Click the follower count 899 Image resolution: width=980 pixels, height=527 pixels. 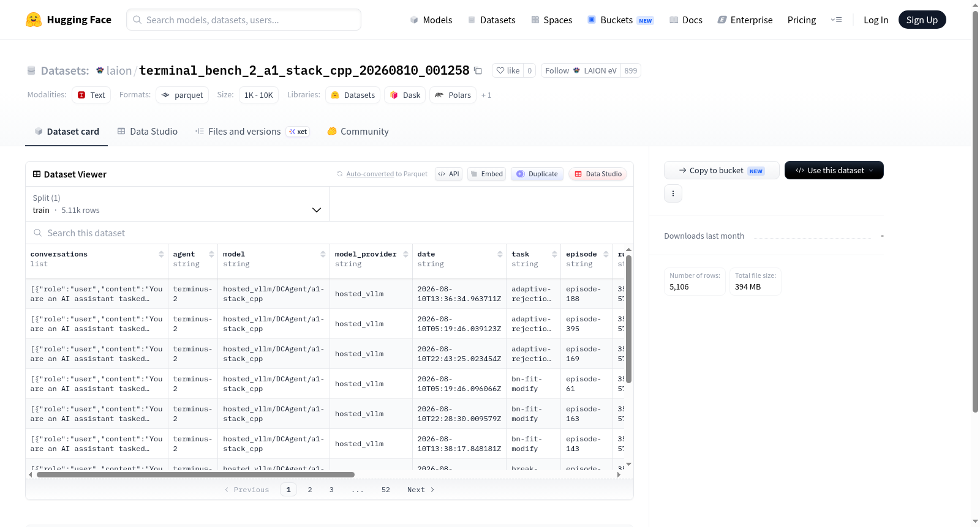coord(631,70)
